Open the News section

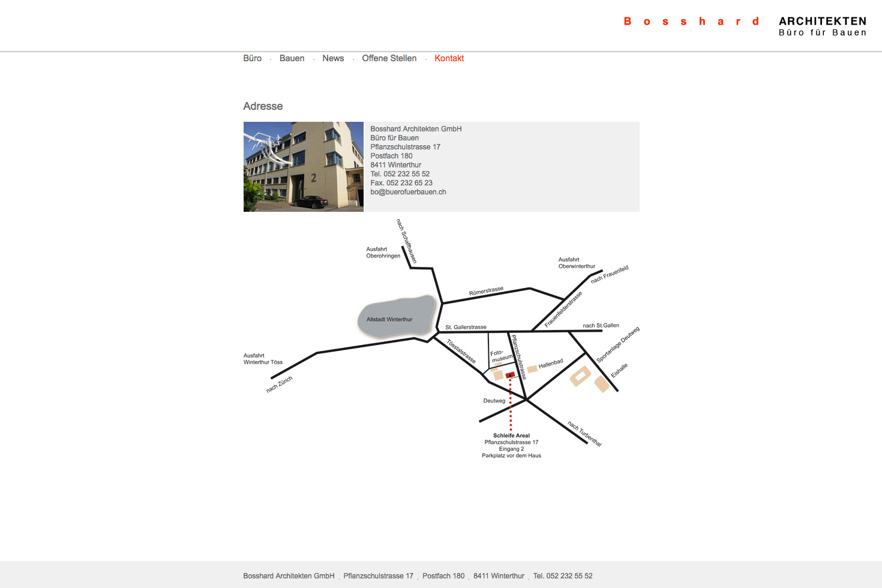(x=333, y=58)
